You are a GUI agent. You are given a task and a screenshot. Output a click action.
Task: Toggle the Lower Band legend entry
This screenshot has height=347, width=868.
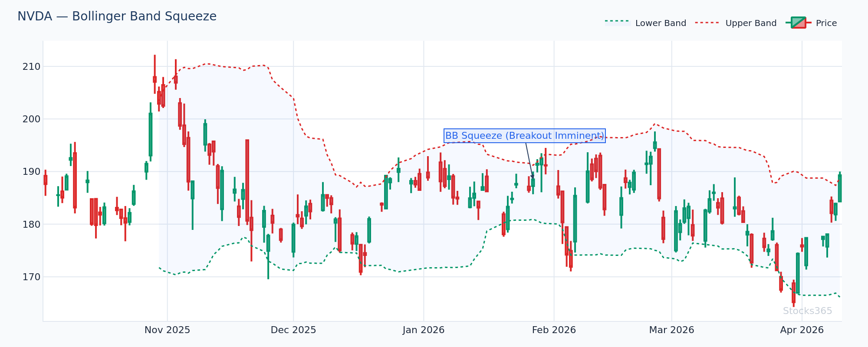645,23
